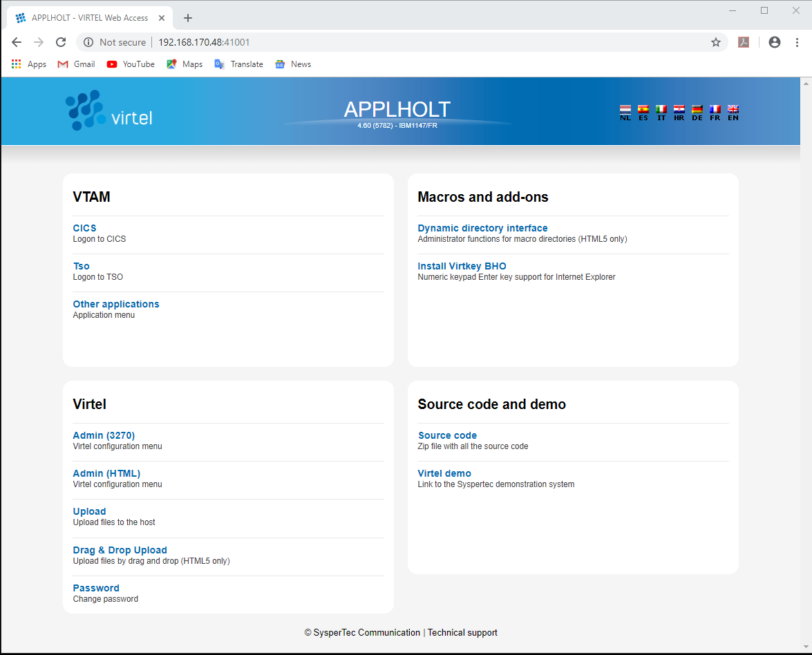Open Chrome three-dot menu

(797, 42)
